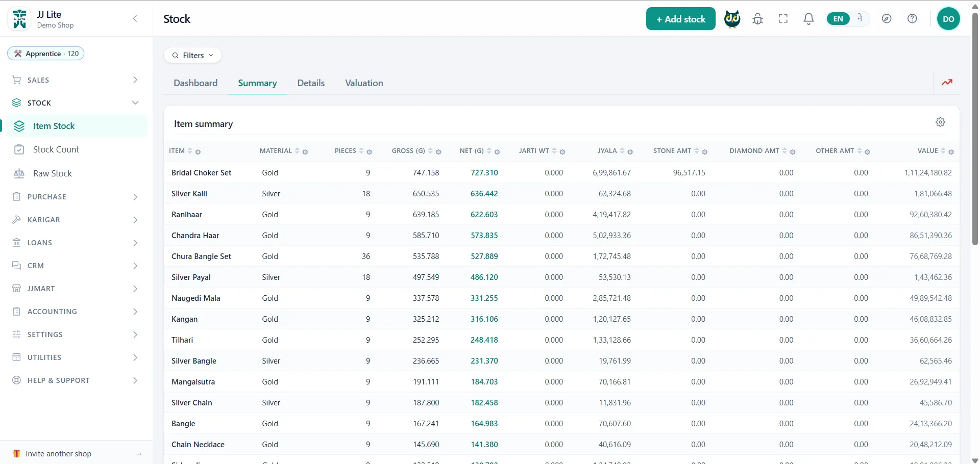
Task: Open the help question mark icon
Action: pyautogui.click(x=912, y=19)
